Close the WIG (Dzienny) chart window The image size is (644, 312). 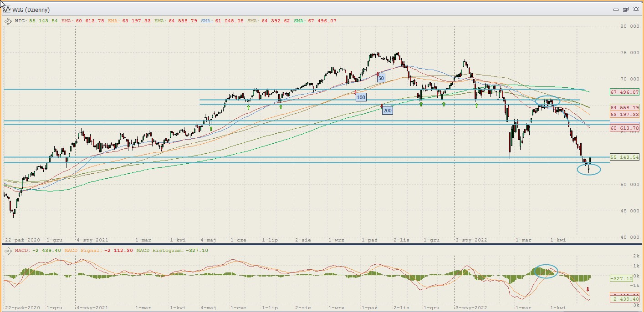pos(635,10)
